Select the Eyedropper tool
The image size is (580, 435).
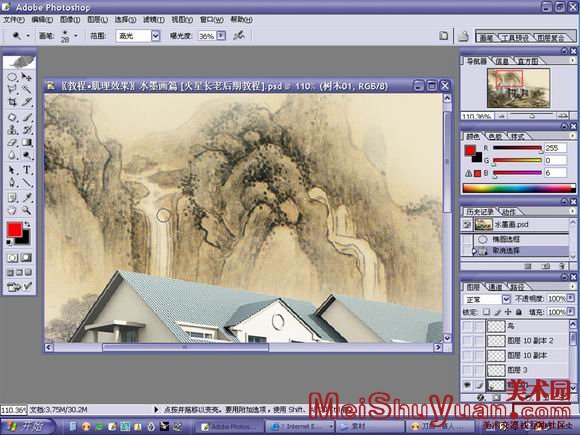point(27,198)
